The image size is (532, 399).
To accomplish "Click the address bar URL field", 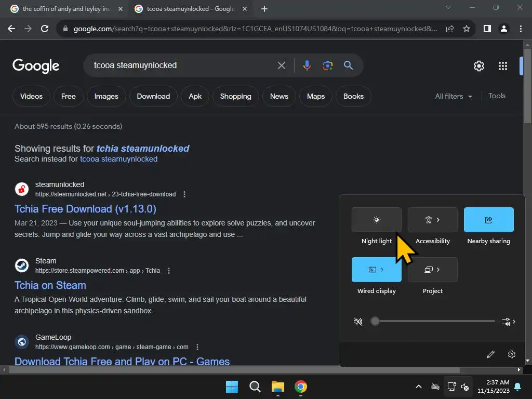I will click(x=255, y=29).
